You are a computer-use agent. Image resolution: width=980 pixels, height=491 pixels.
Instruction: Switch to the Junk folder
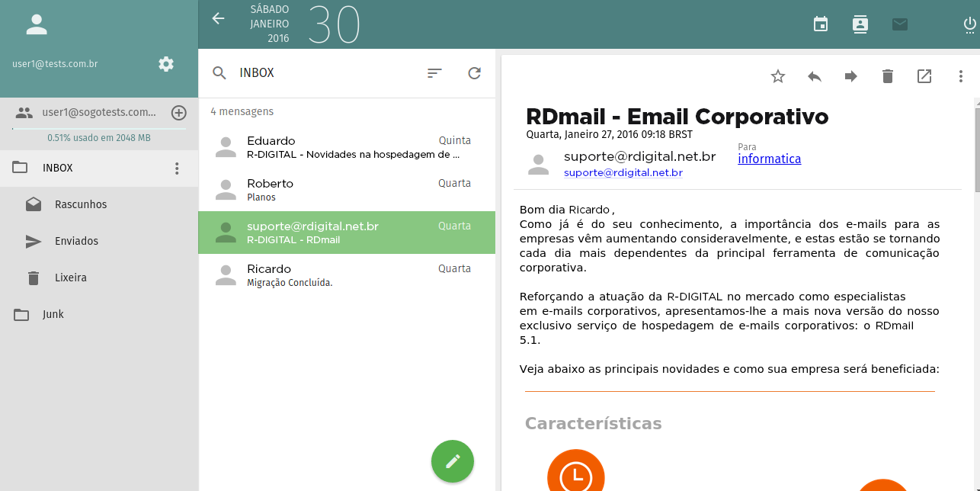point(55,314)
